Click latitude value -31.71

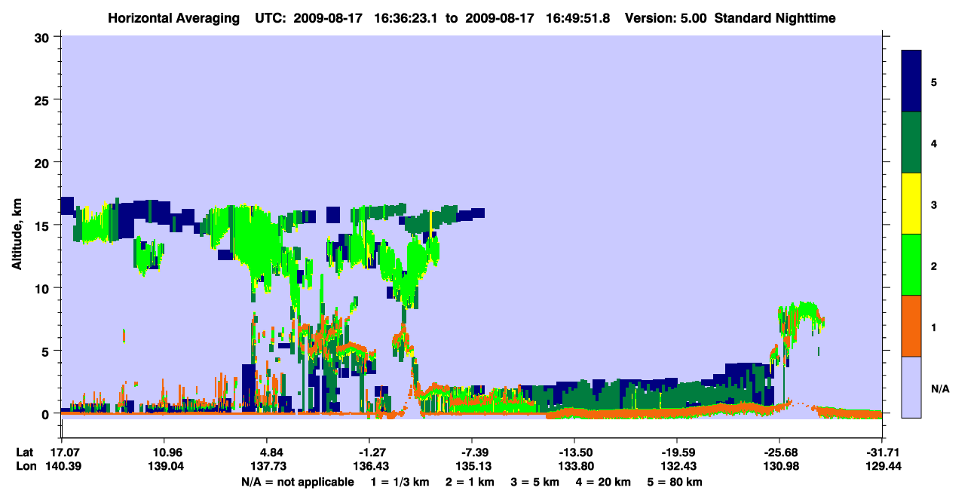[x=882, y=452]
